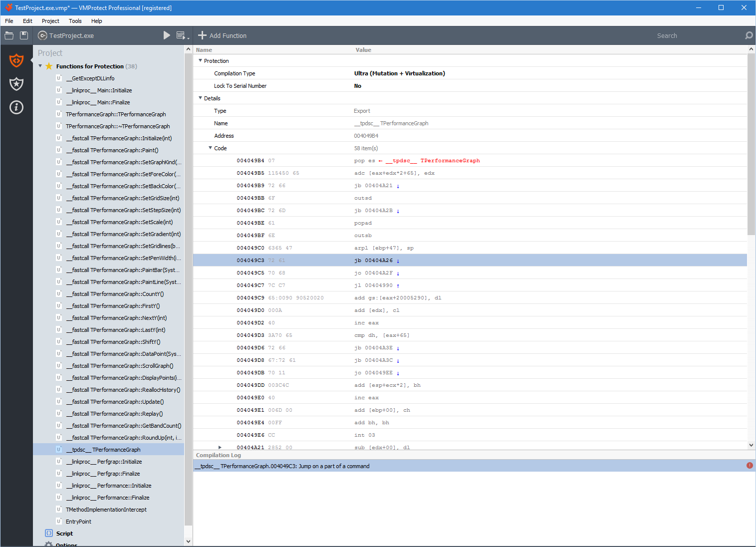The height and width of the screenshot is (547, 756).
Task: Click the plus icon for Add Function
Action: click(202, 35)
